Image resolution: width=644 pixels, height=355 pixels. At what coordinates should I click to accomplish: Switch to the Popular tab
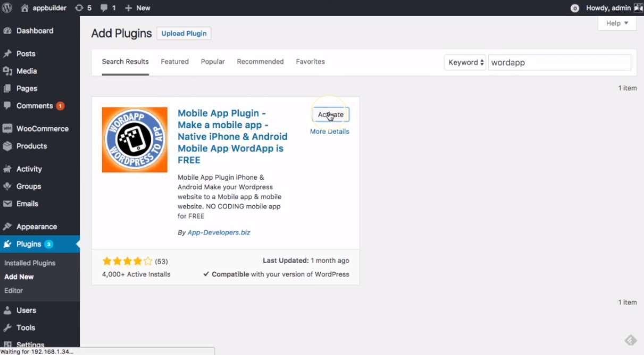[x=213, y=62]
